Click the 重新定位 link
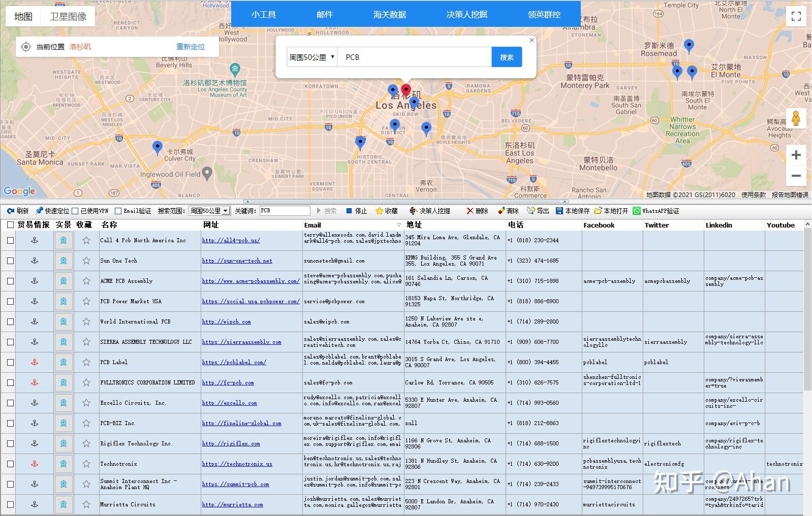The image size is (812, 516). point(191,47)
